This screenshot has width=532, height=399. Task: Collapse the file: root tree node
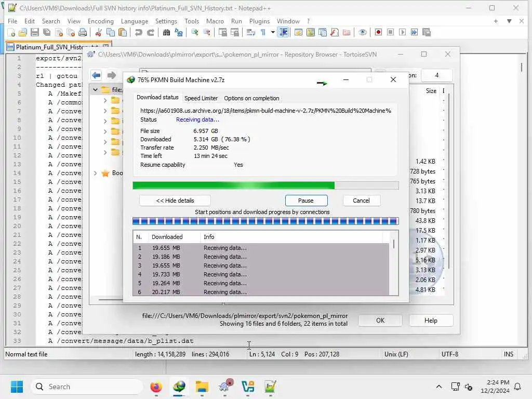click(96, 90)
